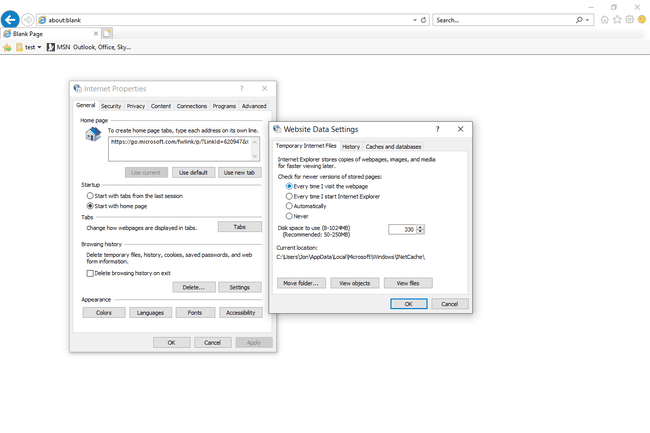This screenshot has height=433, width=650.
Task: Decrease disk space with down spinner
Action: pos(420,232)
